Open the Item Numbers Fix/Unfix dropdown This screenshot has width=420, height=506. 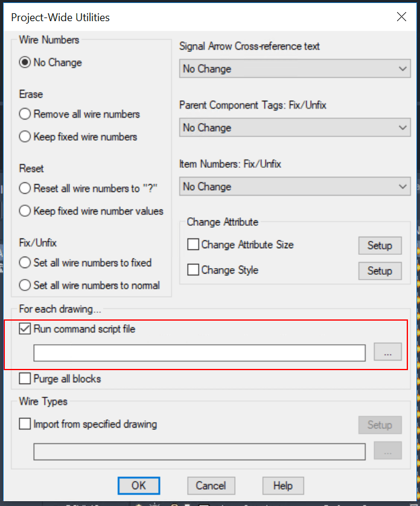pos(295,187)
